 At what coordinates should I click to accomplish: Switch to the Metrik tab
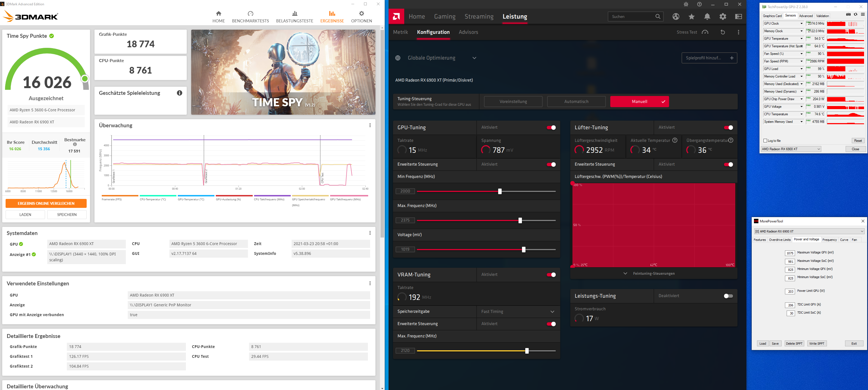[x=400, y=32]
